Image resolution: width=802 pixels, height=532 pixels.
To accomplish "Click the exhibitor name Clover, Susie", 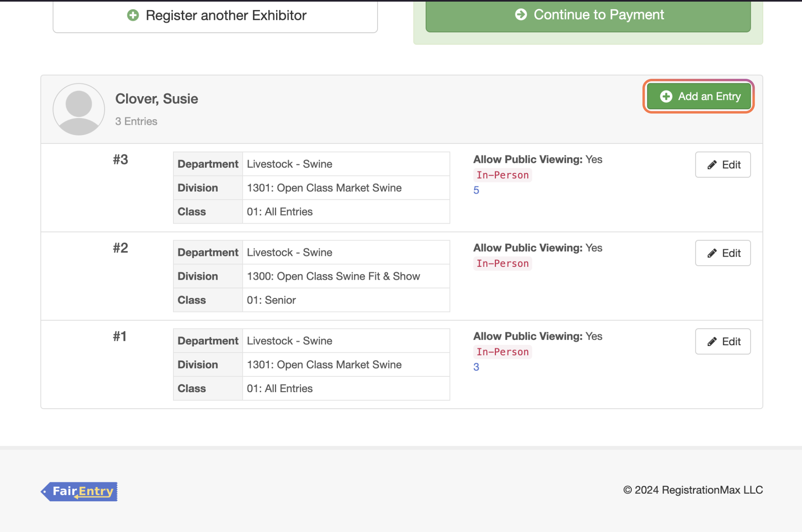I will coord(157,99).
